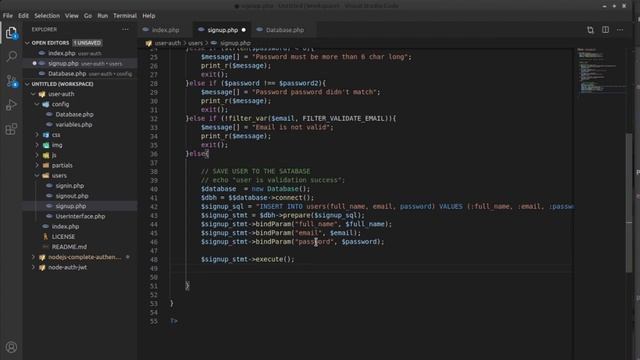Open Explorer more actions ellipsis
The image size is (640, 360).
coord(125,29)
